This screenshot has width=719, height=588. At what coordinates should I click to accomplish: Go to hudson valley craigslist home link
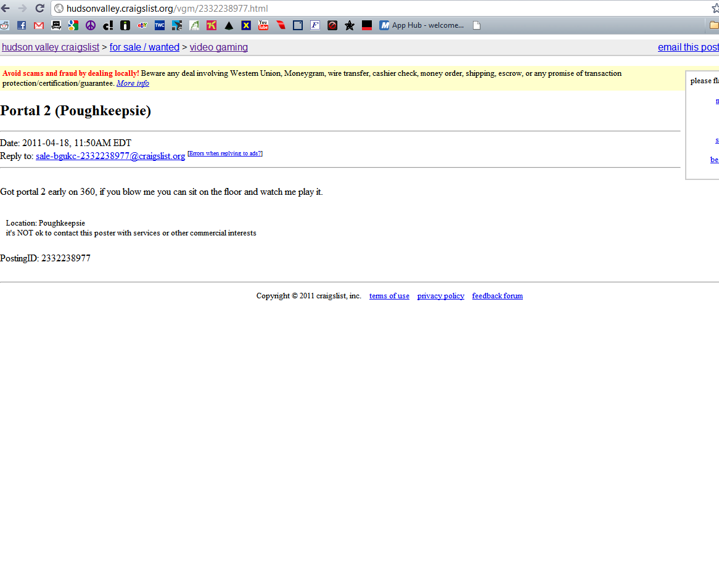(x=51, y=47)
